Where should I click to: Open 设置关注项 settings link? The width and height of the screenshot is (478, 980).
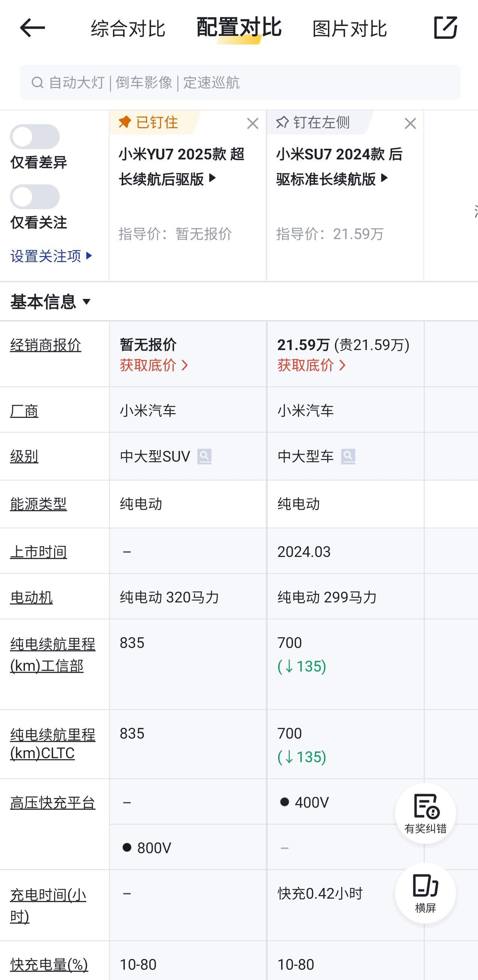(51, 256)
